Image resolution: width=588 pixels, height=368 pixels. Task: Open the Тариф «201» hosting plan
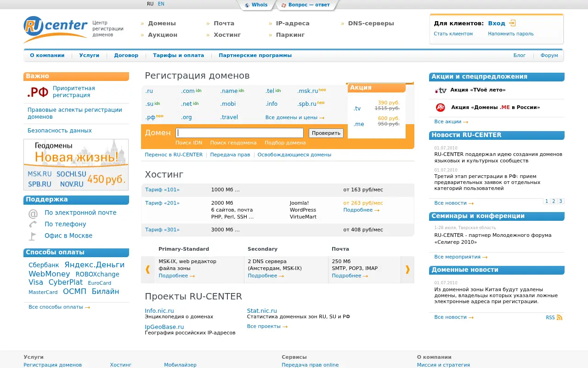pyautogui.click(x=162, y=203)
